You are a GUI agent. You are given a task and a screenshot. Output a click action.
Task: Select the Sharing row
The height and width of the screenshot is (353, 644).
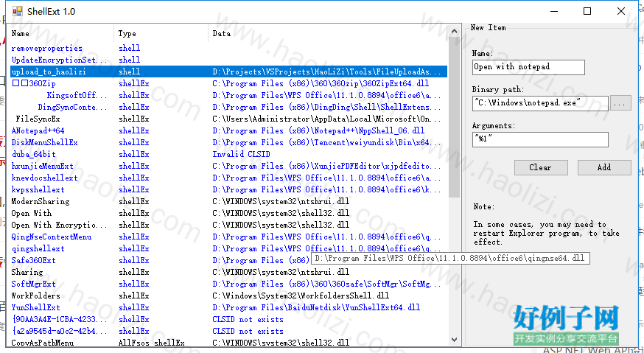coord(227,272)
